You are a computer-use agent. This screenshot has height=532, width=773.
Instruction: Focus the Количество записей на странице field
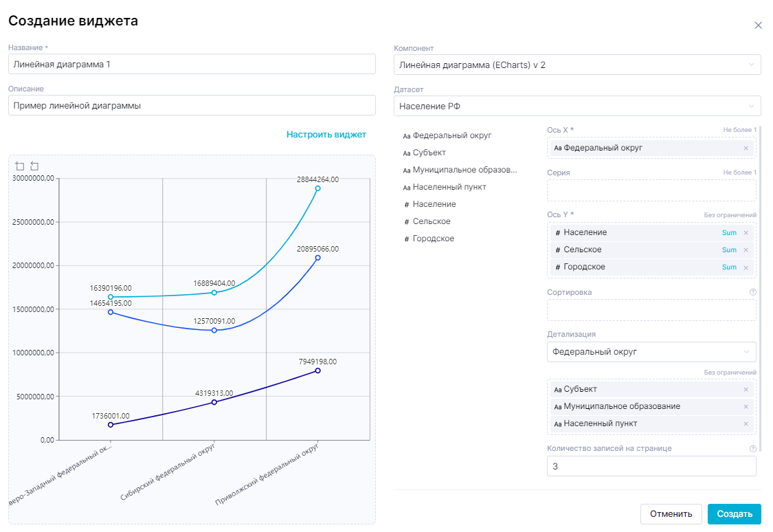pos(651,466)
